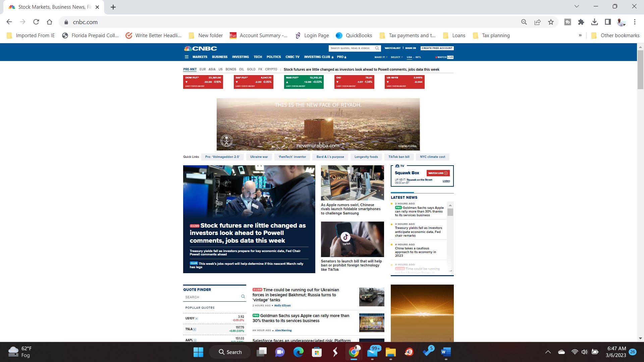The image size is (644, 362).
Task: Open the Listen link in the TV box
Action: coord(446,181)
